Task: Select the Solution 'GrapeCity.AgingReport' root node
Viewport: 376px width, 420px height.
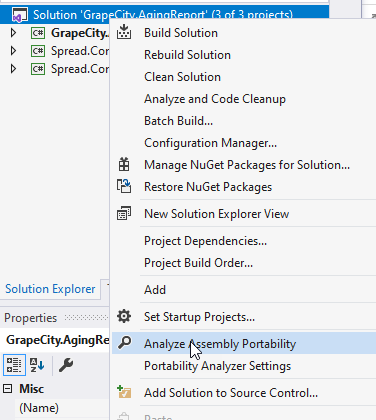Action: pos(163,15)
